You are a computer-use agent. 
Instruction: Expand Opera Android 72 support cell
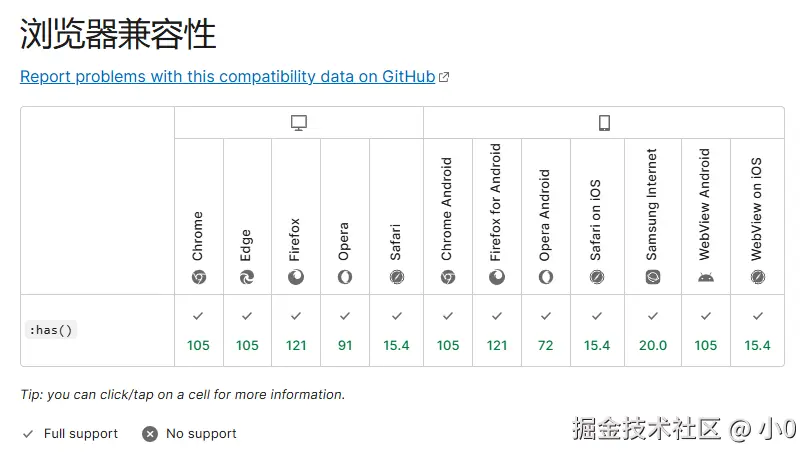point(546,331)
